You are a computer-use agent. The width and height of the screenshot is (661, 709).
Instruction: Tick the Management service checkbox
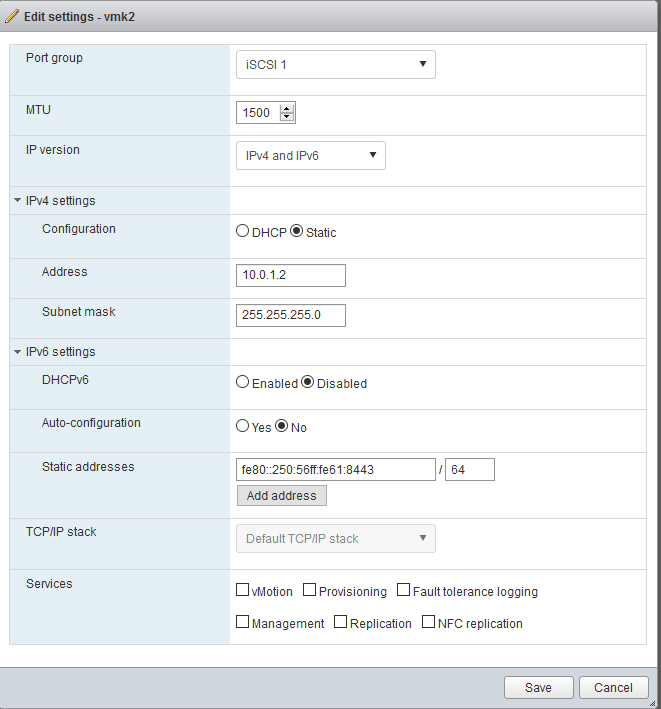pyautogui.click(x=243, y=622)
